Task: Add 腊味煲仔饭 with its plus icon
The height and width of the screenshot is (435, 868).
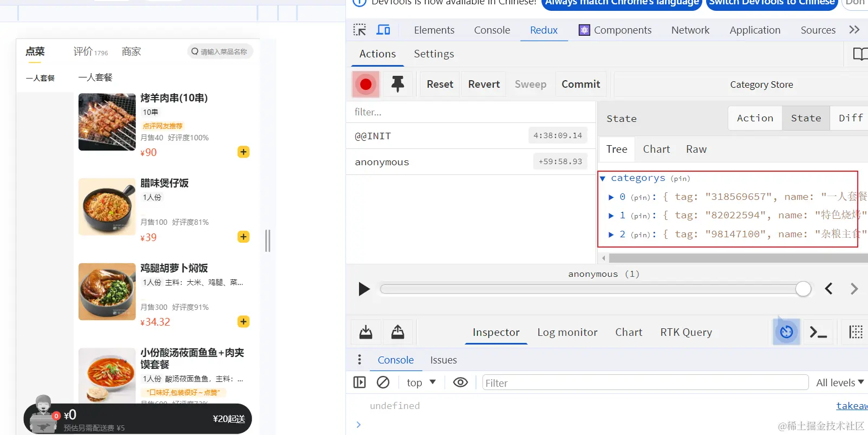Action: coord(244,237)
